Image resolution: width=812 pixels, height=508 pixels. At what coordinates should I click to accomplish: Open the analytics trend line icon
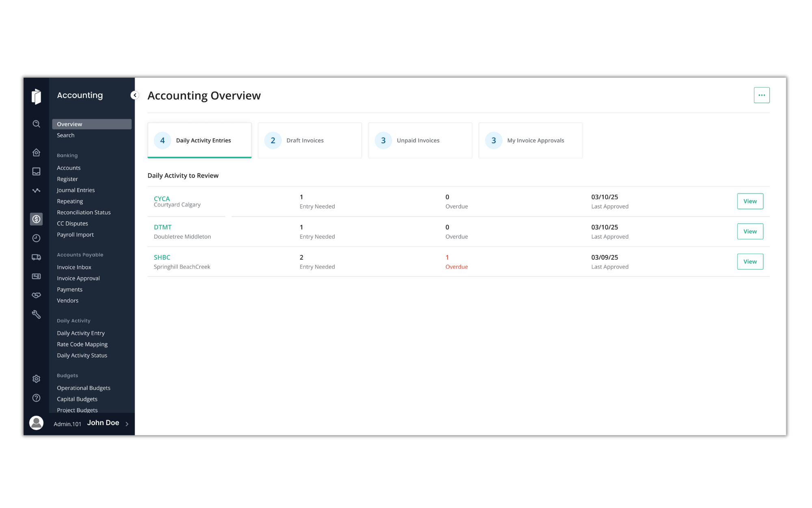(x=36, y=191)
